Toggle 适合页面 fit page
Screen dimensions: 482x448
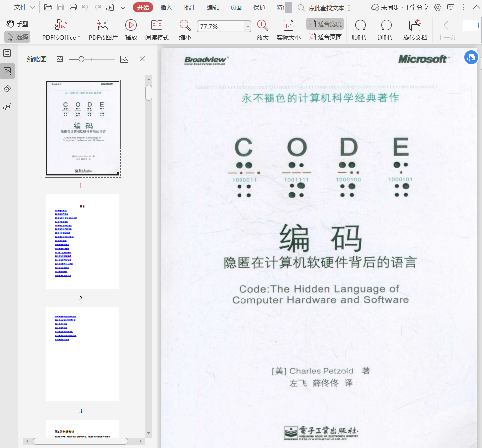[325, 37]
